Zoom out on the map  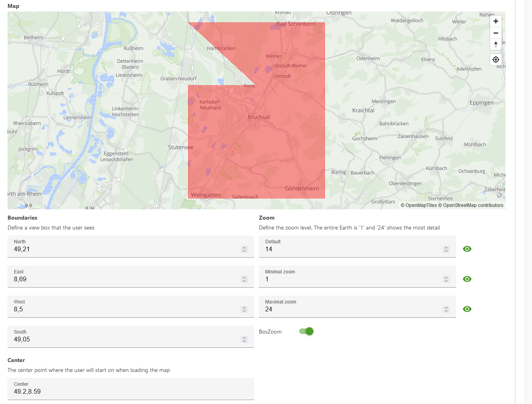496,33
